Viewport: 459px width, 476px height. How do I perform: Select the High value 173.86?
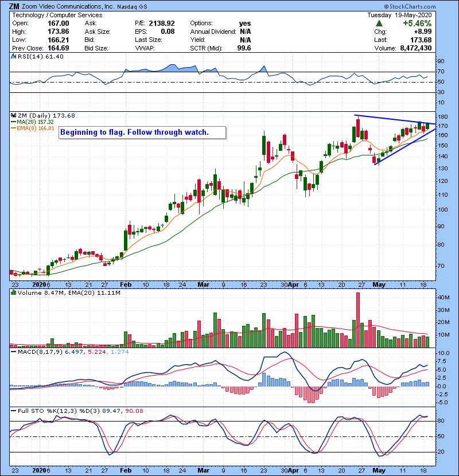click(59, 32)
